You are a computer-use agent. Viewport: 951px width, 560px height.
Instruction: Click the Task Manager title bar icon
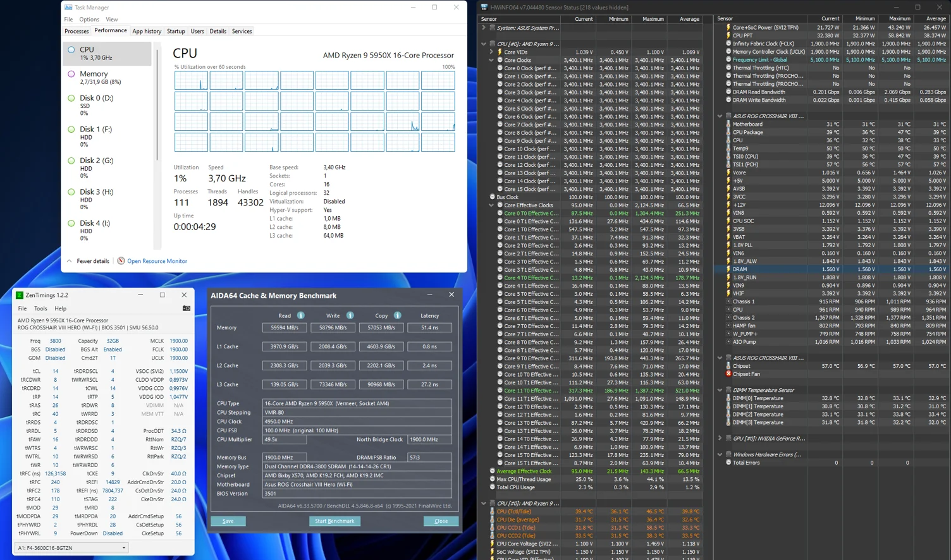pyautogui.click(x=68, y=8)
